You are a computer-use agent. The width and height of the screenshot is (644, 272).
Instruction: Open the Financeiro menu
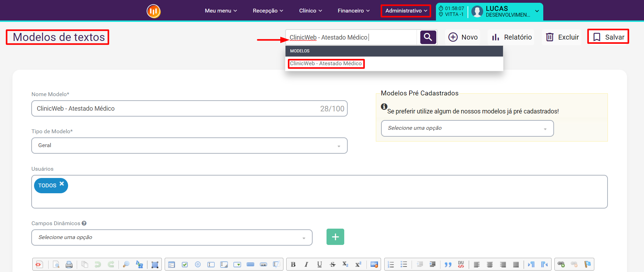(354, 11)
